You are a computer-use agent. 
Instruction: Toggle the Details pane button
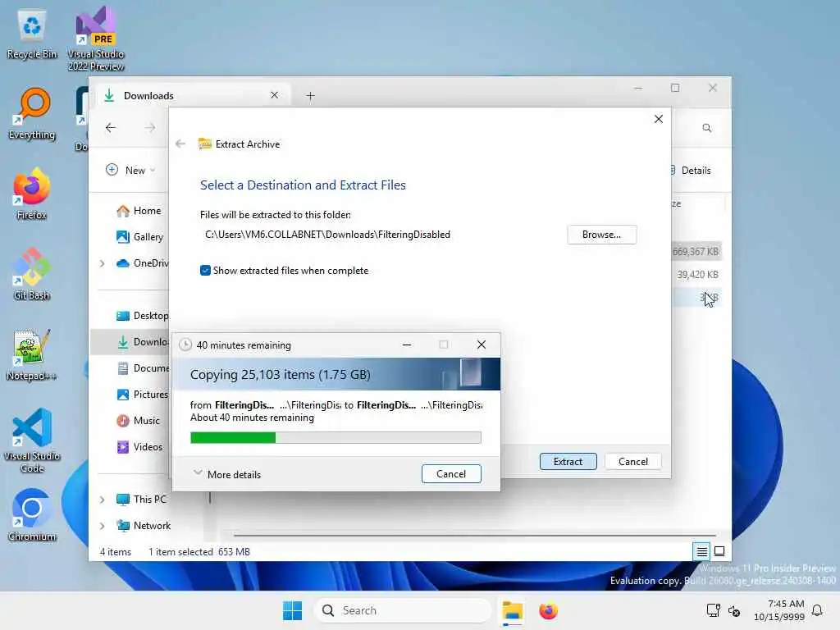pyautogui.click(x=691, y=171)
